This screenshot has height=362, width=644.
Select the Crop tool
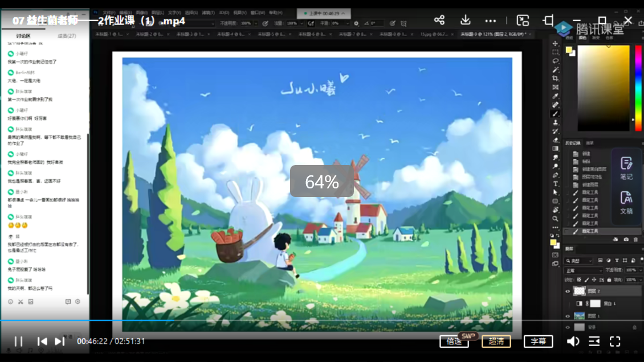point(555,79)
